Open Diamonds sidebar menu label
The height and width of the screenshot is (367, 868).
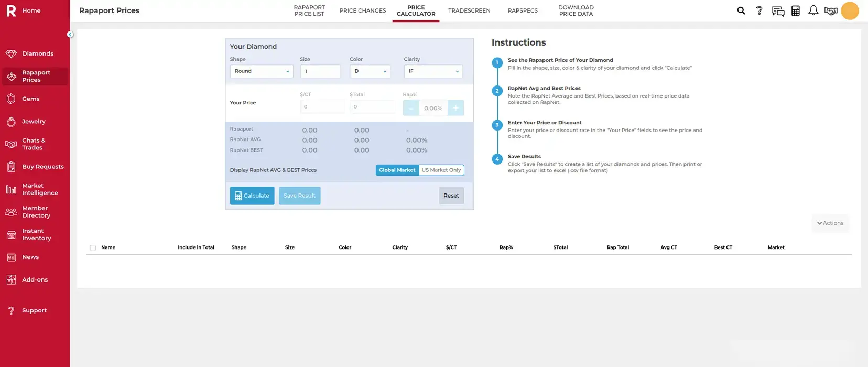38,53
